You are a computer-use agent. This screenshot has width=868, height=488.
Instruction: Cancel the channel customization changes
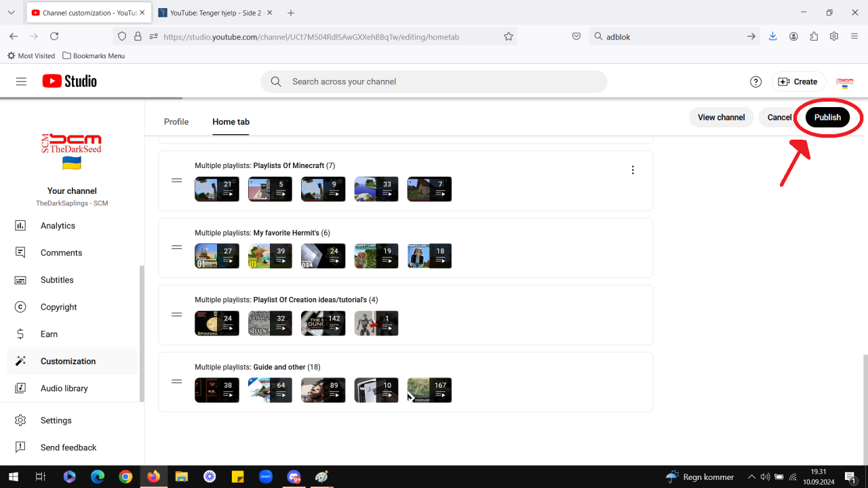pos(779,117)
